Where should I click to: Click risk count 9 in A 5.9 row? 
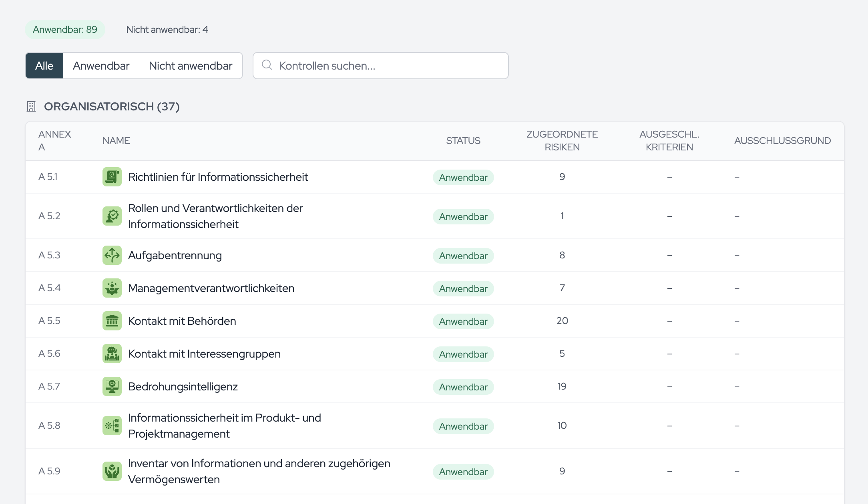click(562, 471)
